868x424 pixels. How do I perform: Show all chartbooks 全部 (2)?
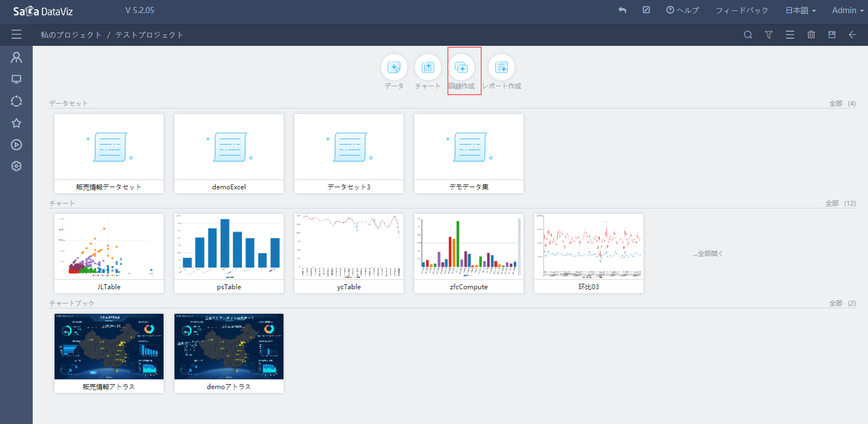[842, 303]
